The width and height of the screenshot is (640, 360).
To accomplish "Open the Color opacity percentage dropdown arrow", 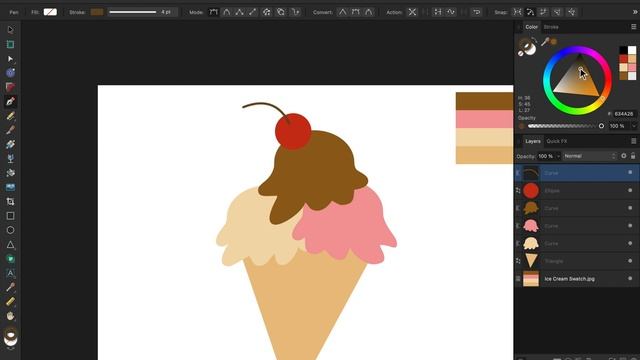I will coord(633,126).
